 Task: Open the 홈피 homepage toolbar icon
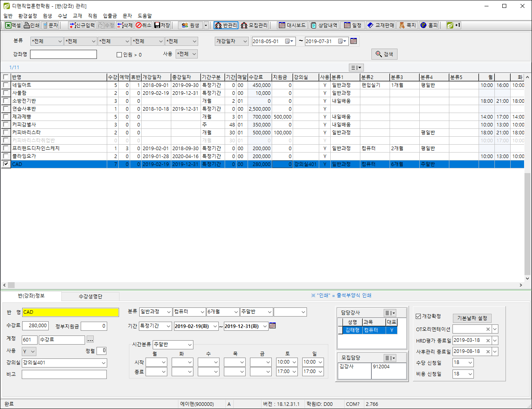429,25
